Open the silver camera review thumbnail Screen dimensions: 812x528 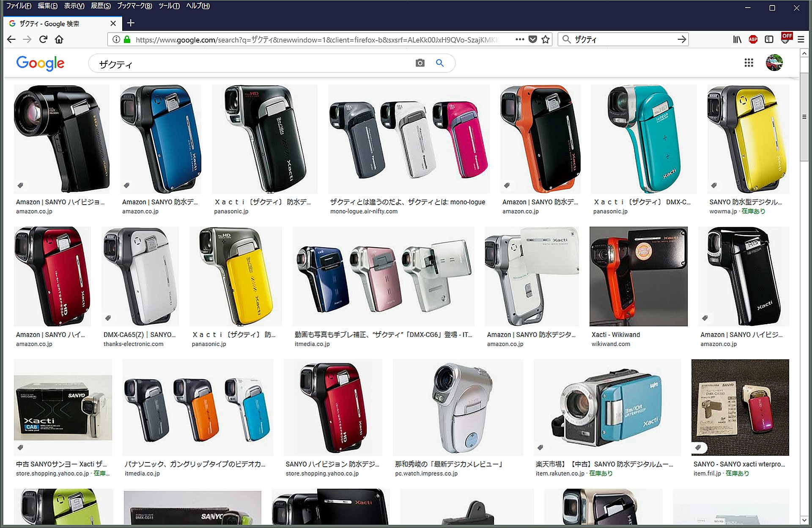coord(458,408)
